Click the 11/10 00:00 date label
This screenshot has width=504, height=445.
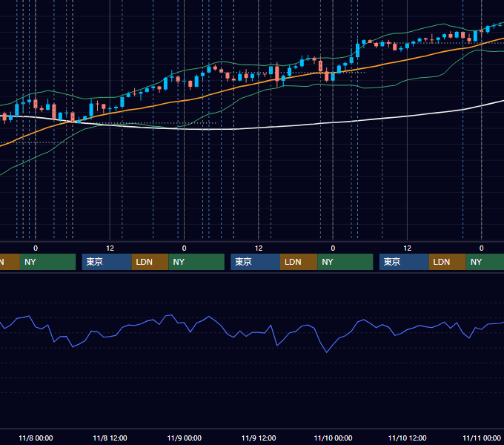click(x=333, y=438)
